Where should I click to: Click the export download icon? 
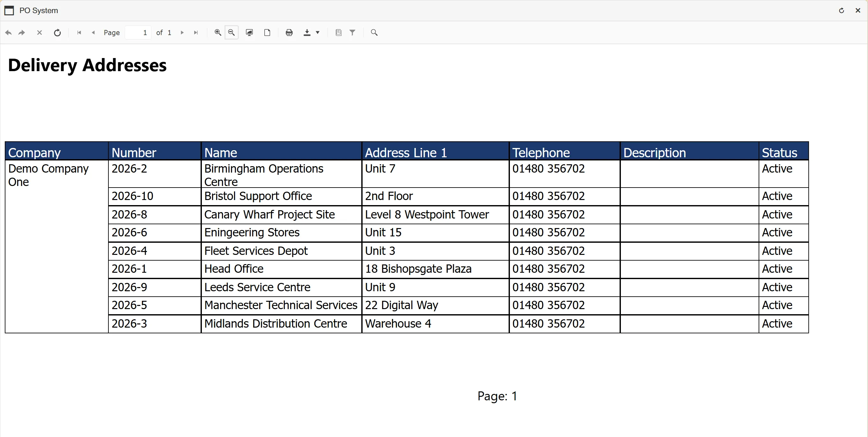(307, 33)
